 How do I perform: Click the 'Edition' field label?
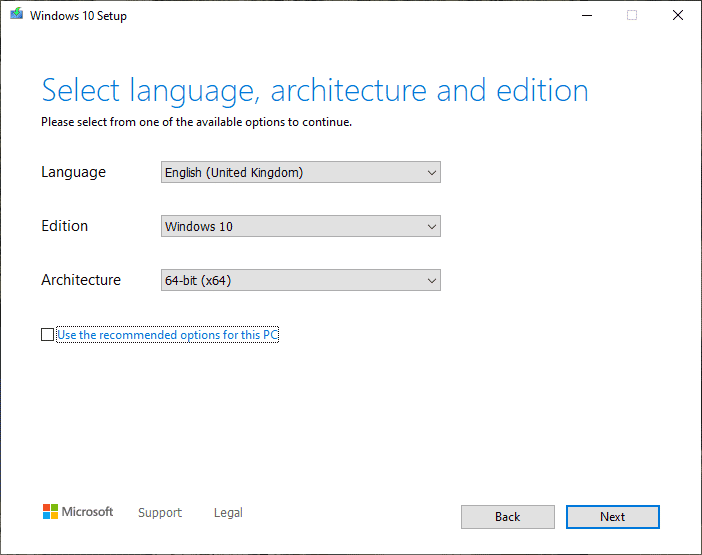tap(64, 226)
